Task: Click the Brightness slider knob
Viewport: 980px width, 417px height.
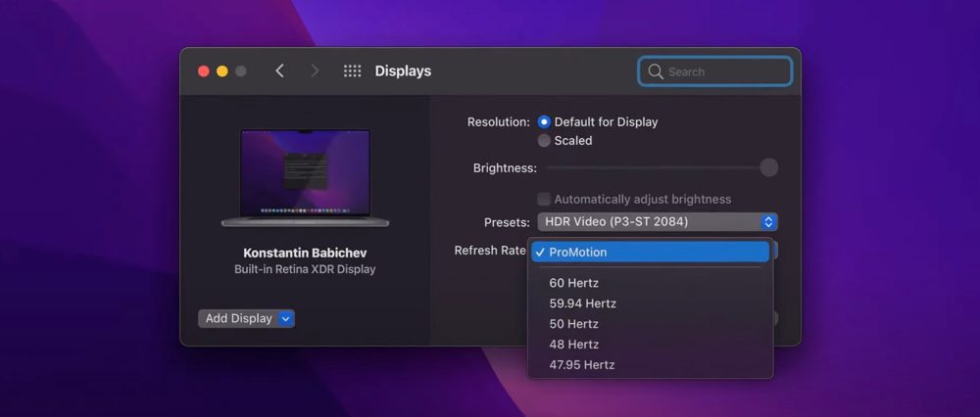Action: tap(768, 167)
